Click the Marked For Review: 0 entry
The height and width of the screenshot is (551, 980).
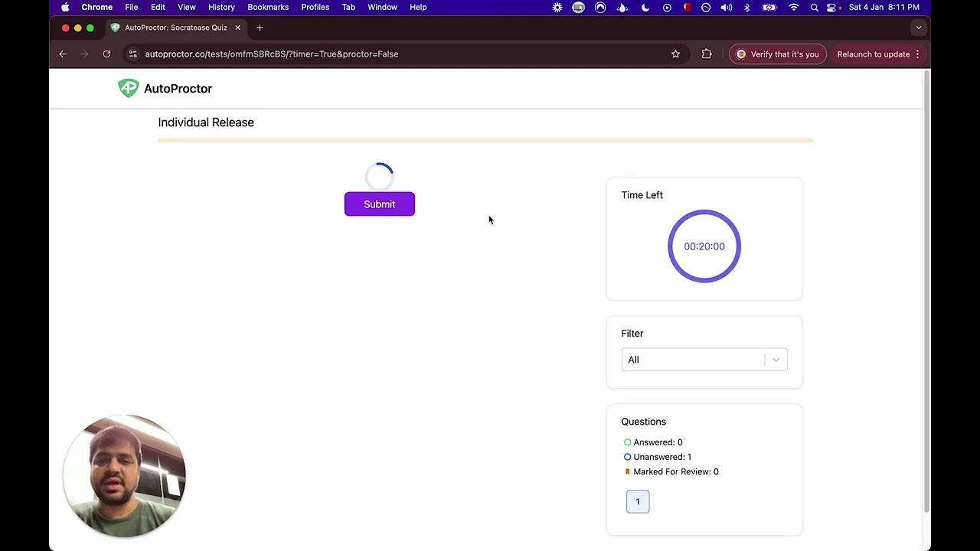[x=671, y=471]
